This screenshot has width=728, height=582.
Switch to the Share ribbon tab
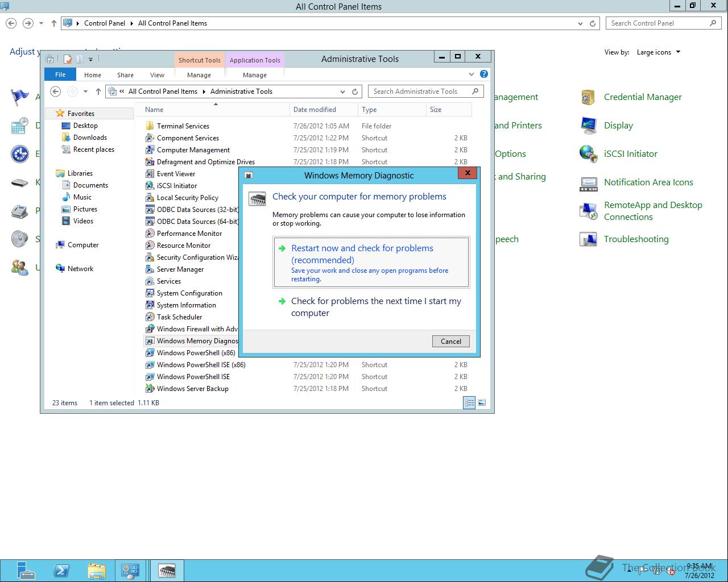[125, 75]
